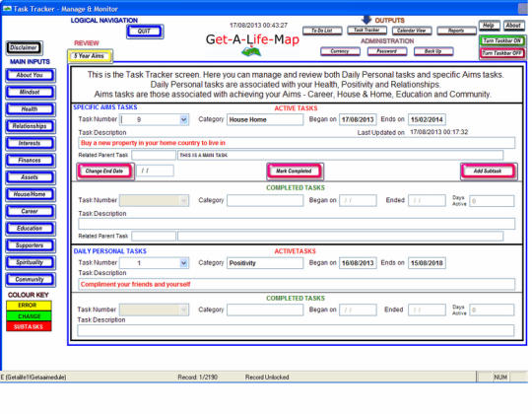Open the Spirituality inputs
Viewport: 532px width, 414px height.
point(31,262)
